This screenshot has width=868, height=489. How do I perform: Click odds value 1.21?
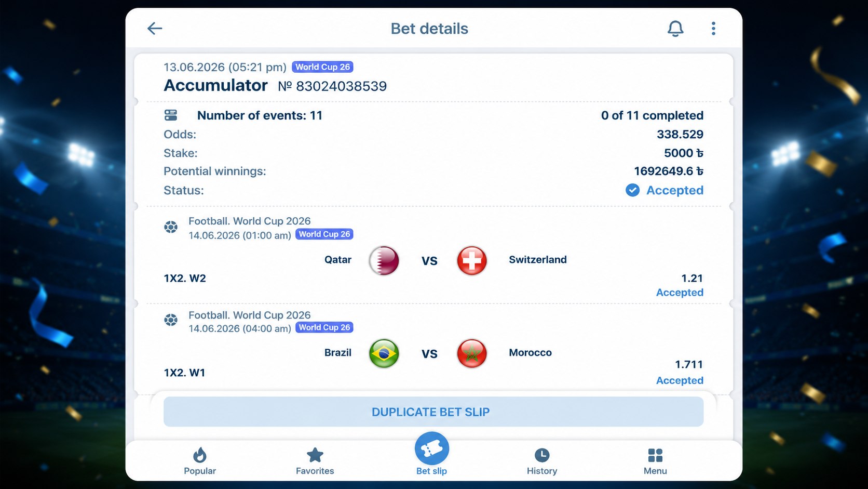coord(692,279)
